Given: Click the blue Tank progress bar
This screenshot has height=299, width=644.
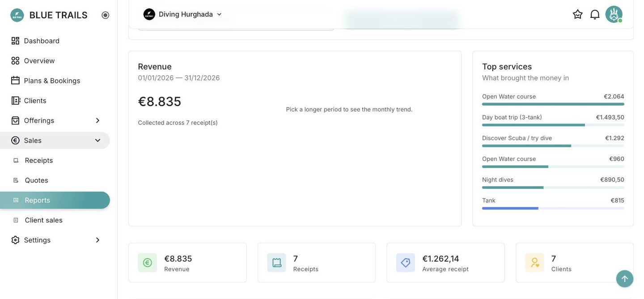Looking at the screenshot, I should coord(553,208).
